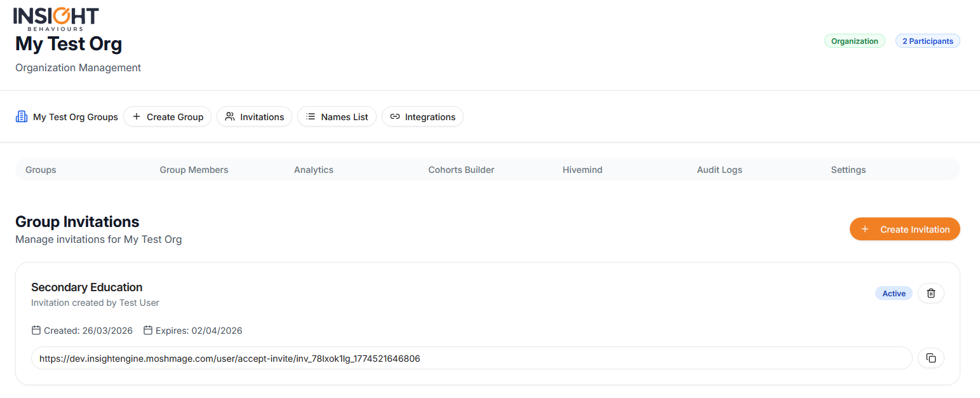
Task: Open the Settings tab
Action: click(848, 170)
